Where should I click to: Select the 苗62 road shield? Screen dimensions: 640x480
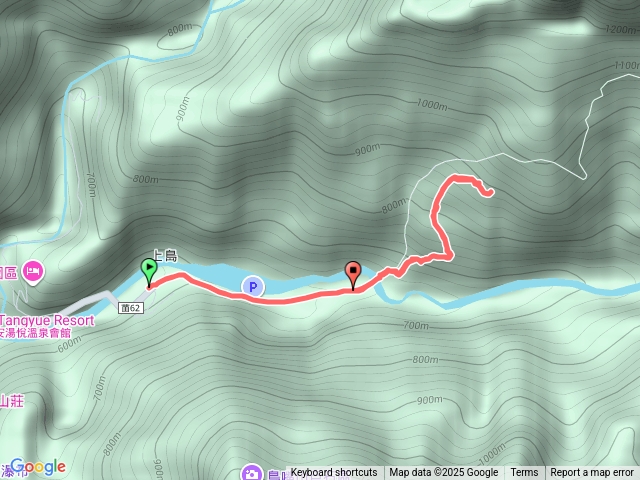[x=131, y=308]
